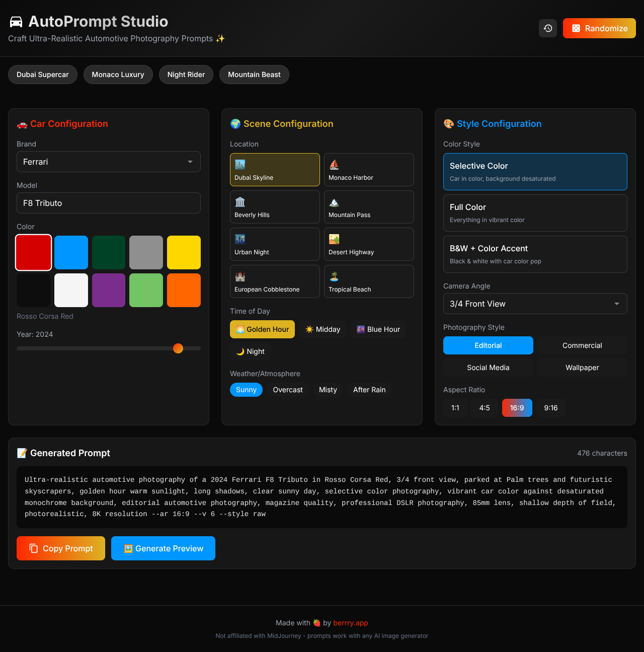Apply the Monaco Luxury preset
This screenshot has width=644, height=652.
[118, 75]
